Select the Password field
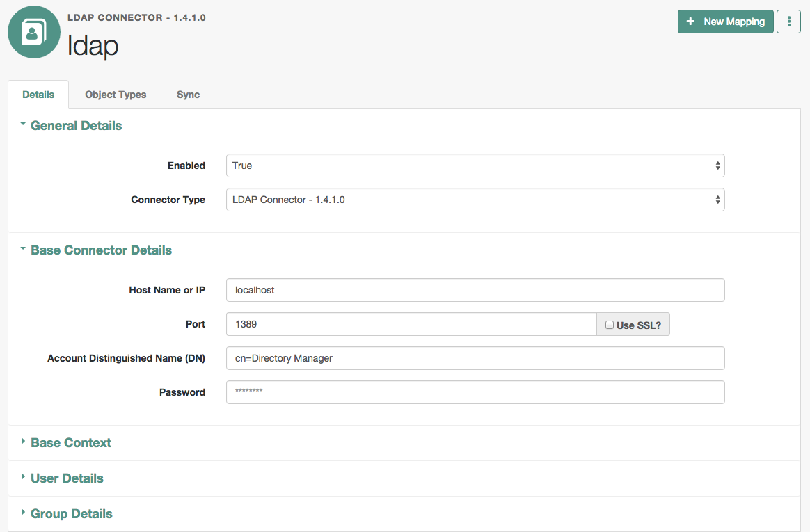The image size is (810, 532). [x=475, y=392]
